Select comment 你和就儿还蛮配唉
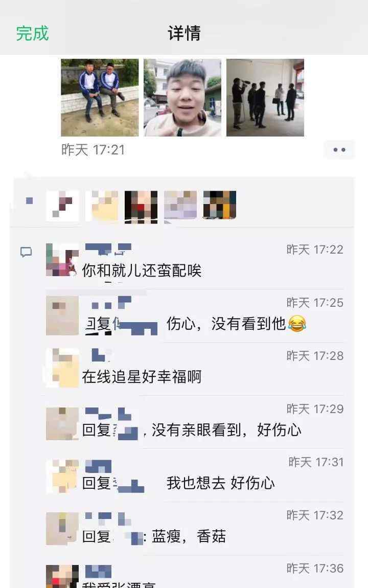This screenshot has height=588, width=368. (x=142, y=271)
